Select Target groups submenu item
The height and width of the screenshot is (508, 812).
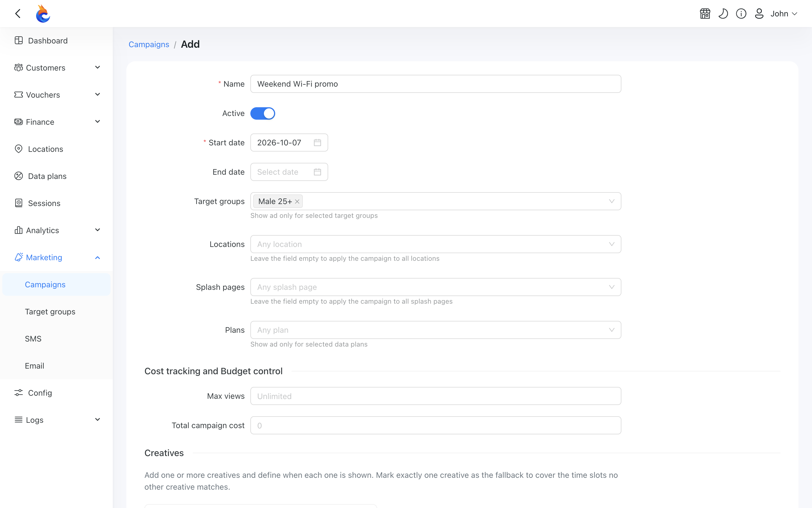pyautogui.click(x=56, y=312)
